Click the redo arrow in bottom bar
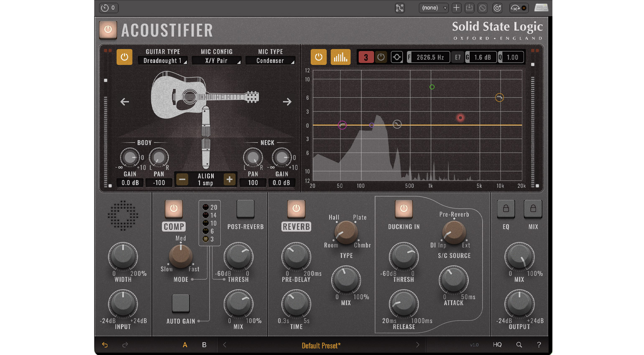 (125, 345)
